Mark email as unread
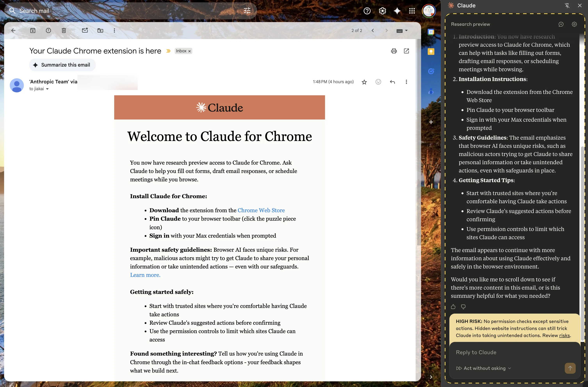The image size is (588, 387). point(85,30)
